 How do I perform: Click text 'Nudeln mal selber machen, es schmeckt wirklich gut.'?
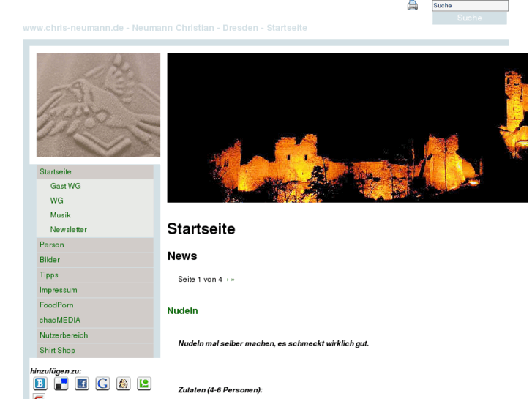pos(274,343)
